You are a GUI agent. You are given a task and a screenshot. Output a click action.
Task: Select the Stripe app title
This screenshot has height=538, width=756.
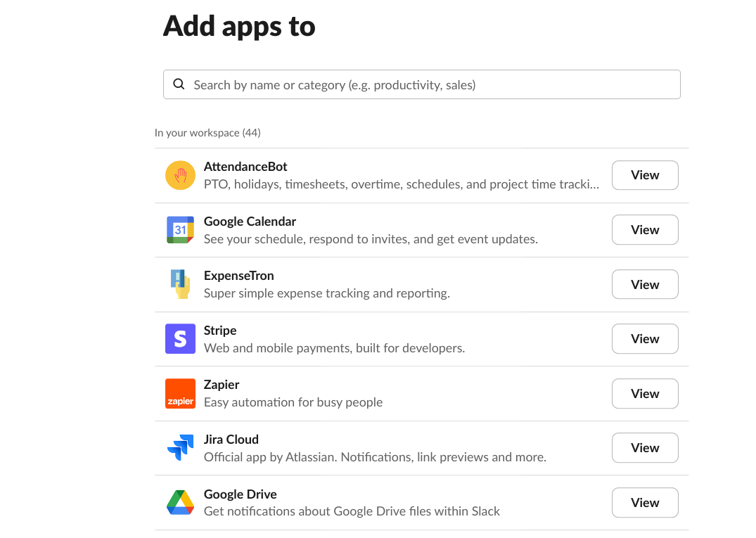[x=220, y=331]
